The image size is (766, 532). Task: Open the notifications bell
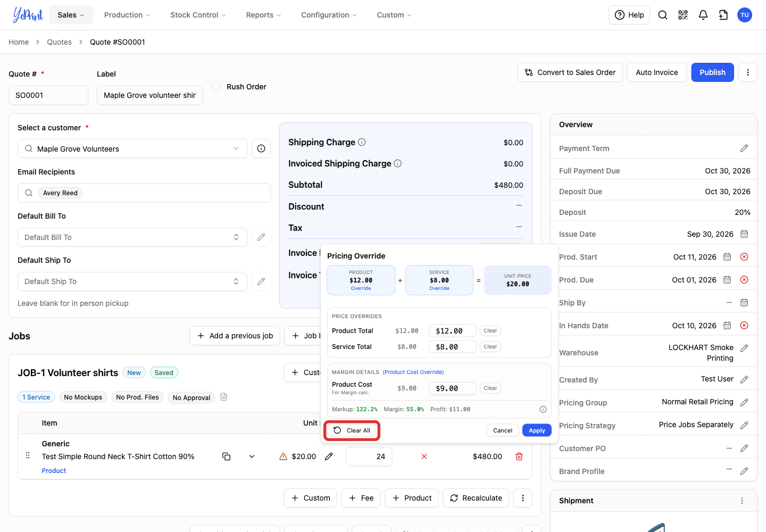coord(703,15)
